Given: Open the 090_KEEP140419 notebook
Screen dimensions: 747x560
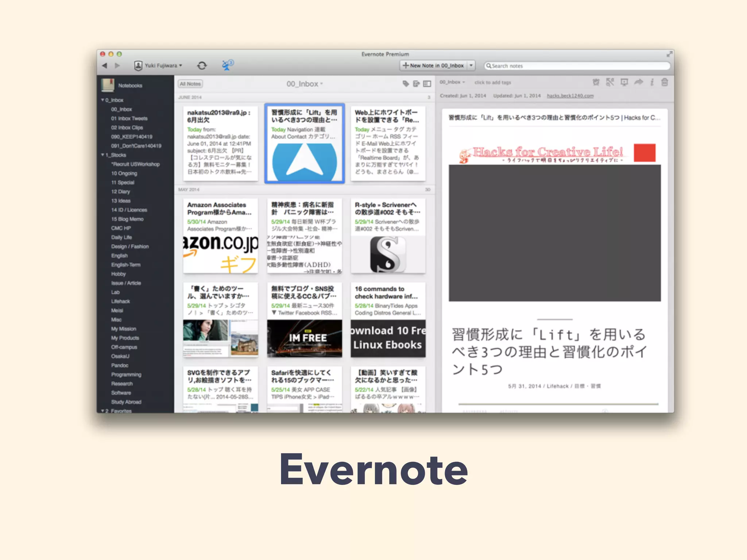Looking at the screenshot, I should pos(132,137).
